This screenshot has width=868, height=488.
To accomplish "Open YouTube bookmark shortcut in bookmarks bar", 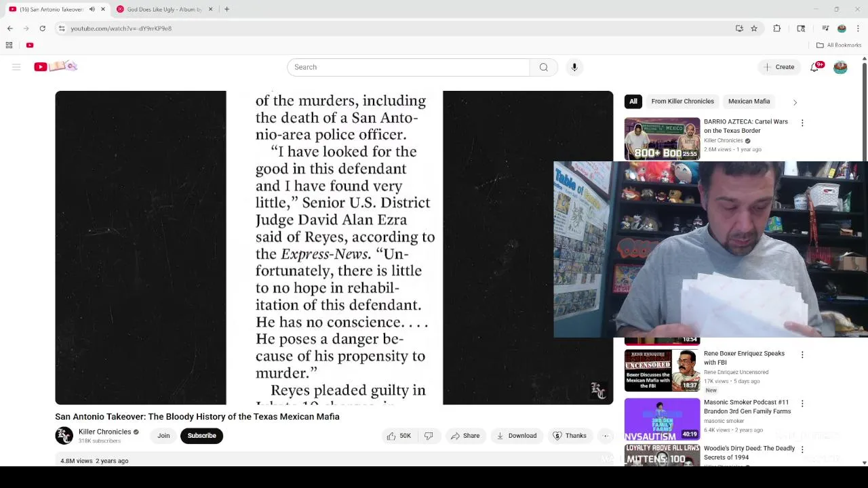I will point(30,45).
